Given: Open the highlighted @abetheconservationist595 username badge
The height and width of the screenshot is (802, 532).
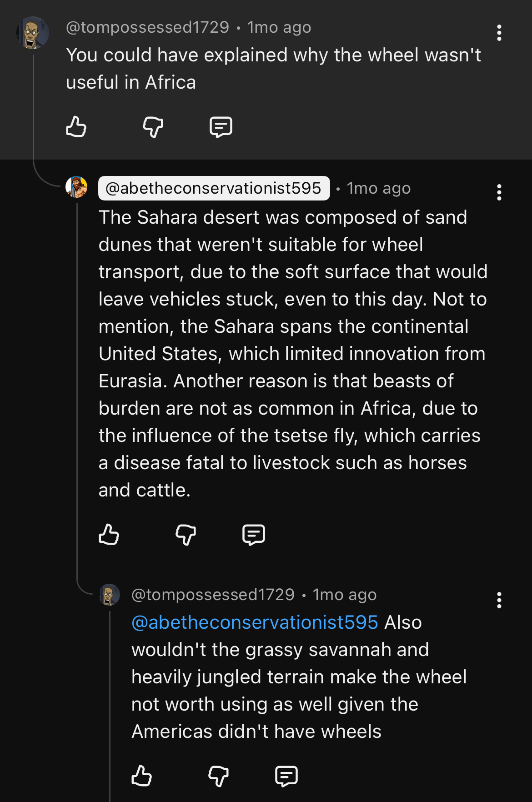Looking at the screenshot, I should 214,188.
